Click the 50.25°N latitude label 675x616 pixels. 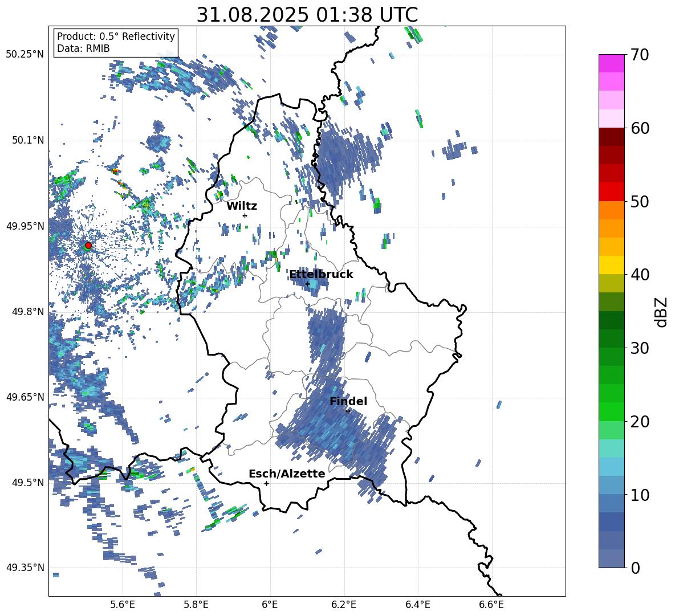pos(25,55)
